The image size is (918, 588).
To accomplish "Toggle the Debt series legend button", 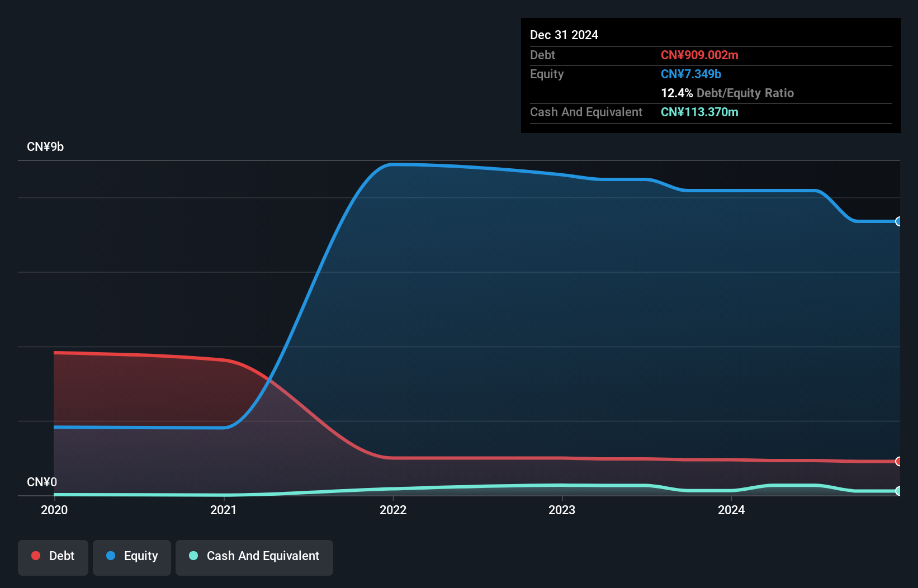I will [53, 557].
